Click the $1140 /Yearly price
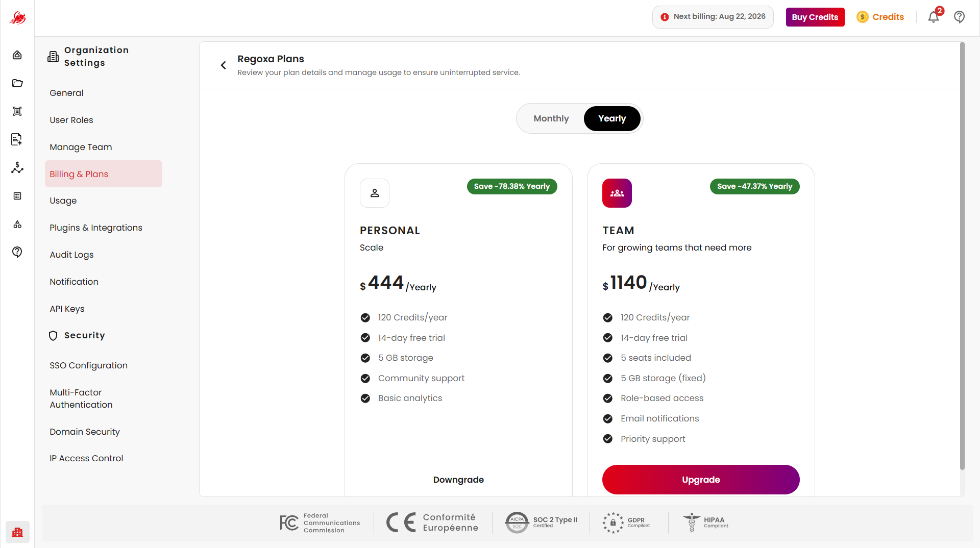The image size is (980, 548). 641,283
